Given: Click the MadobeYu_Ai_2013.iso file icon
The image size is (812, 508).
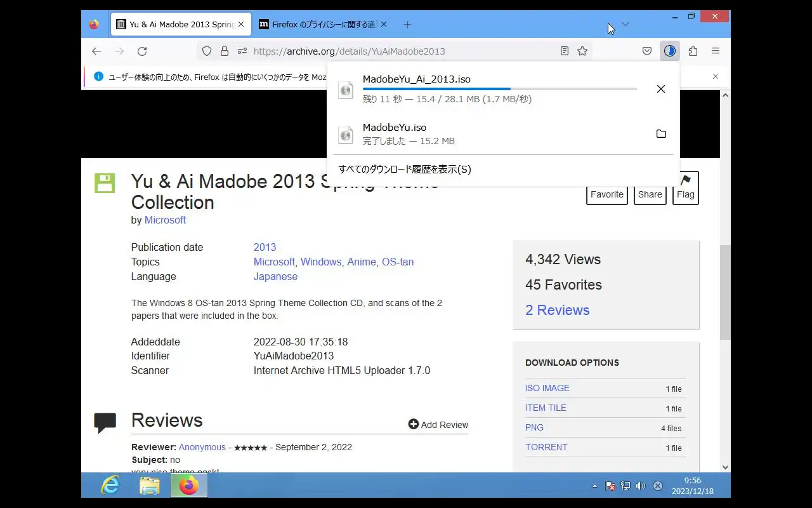Looking at the screenshot, I should [346, 90].
